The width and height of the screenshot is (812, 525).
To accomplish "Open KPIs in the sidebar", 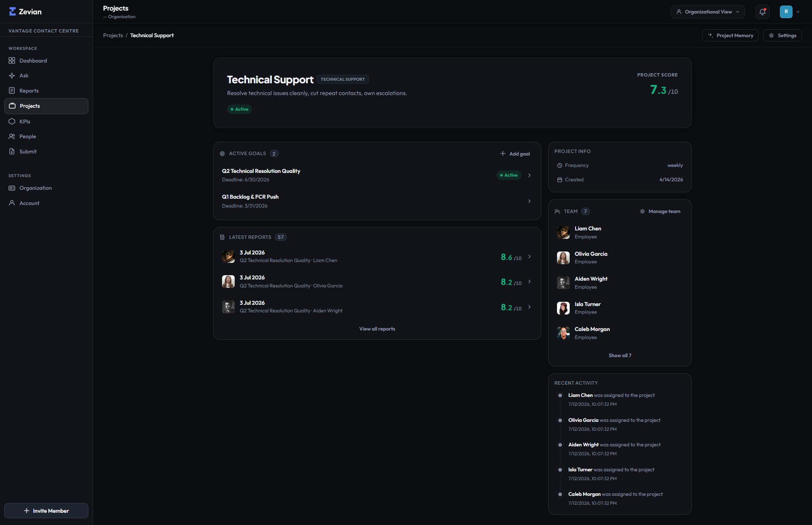I will tap(46, 121).
